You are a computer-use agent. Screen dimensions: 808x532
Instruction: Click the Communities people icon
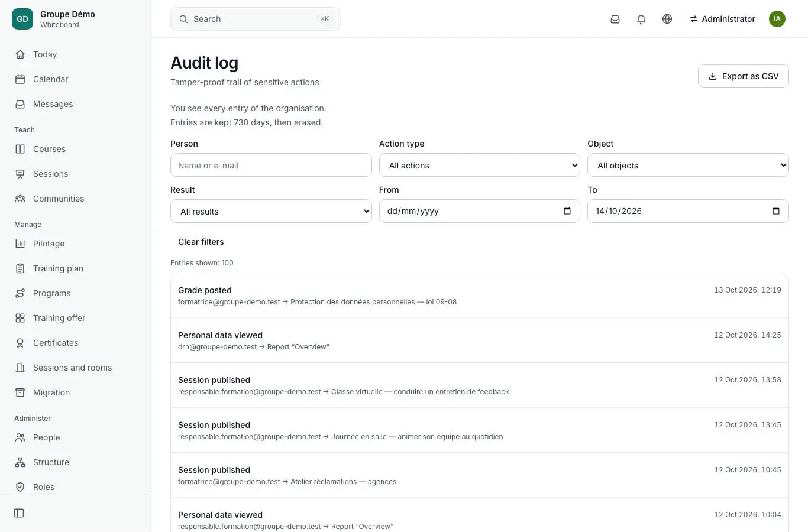pyautogui.click(x=20, y=199)
